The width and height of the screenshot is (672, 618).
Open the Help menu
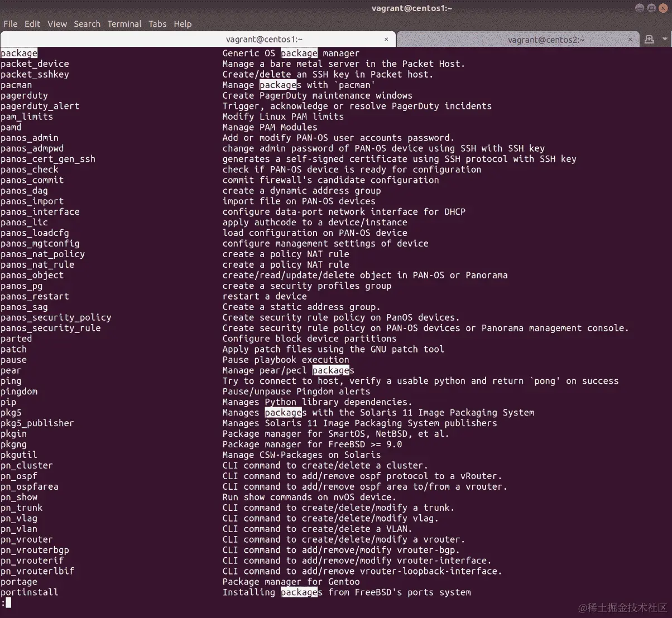(x=183, y=24)
